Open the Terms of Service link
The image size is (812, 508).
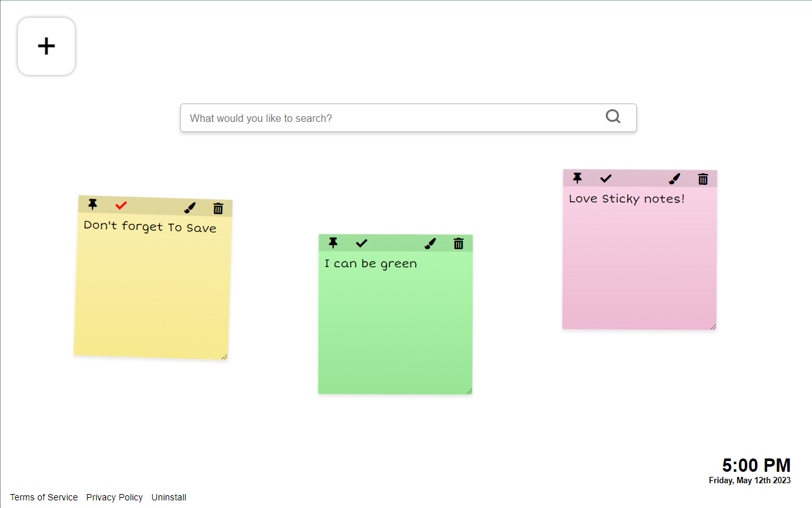point(44,497)
